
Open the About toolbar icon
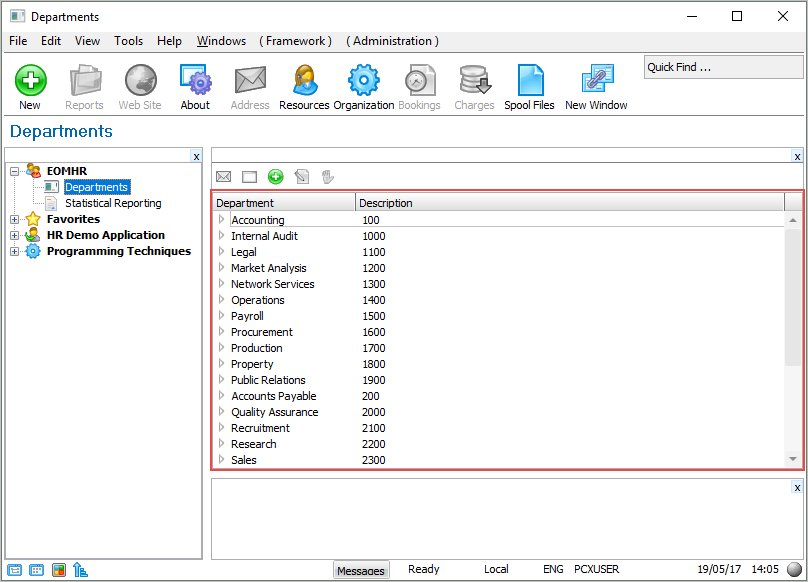[195, 80]
